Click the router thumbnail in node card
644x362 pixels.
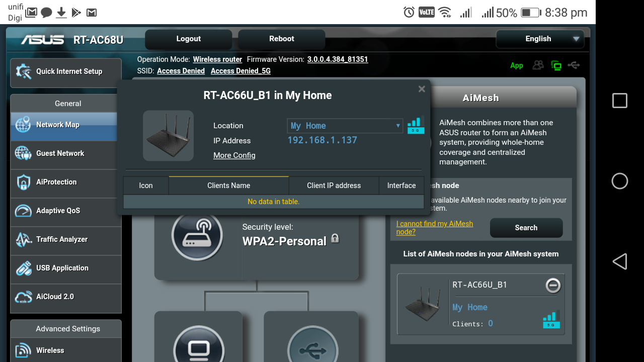click(424, 304)
